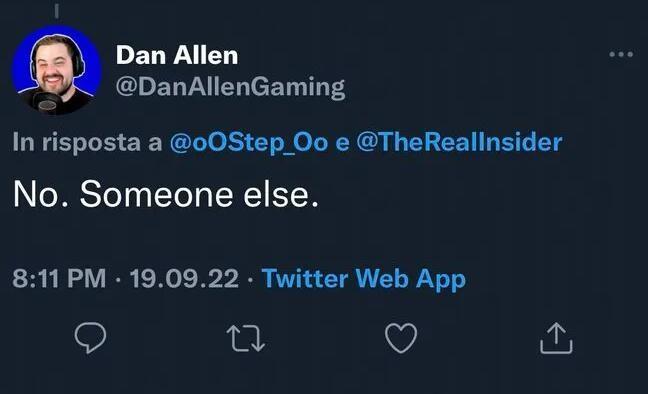Visit the @TheRealInsider mention
The image size is (648, 394).
click(459, 142)
